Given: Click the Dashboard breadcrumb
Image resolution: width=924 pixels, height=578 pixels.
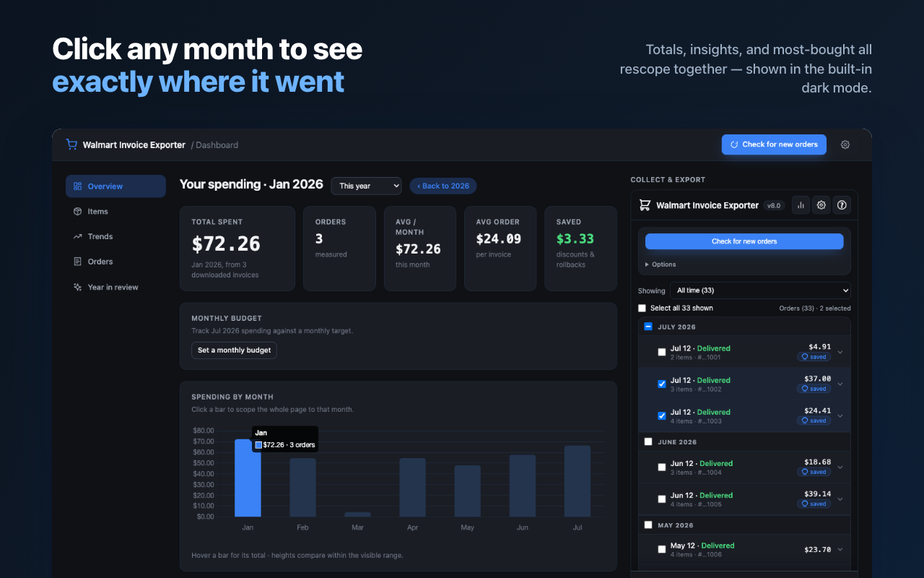Looking at the screenshot, I should click(217, 145).
